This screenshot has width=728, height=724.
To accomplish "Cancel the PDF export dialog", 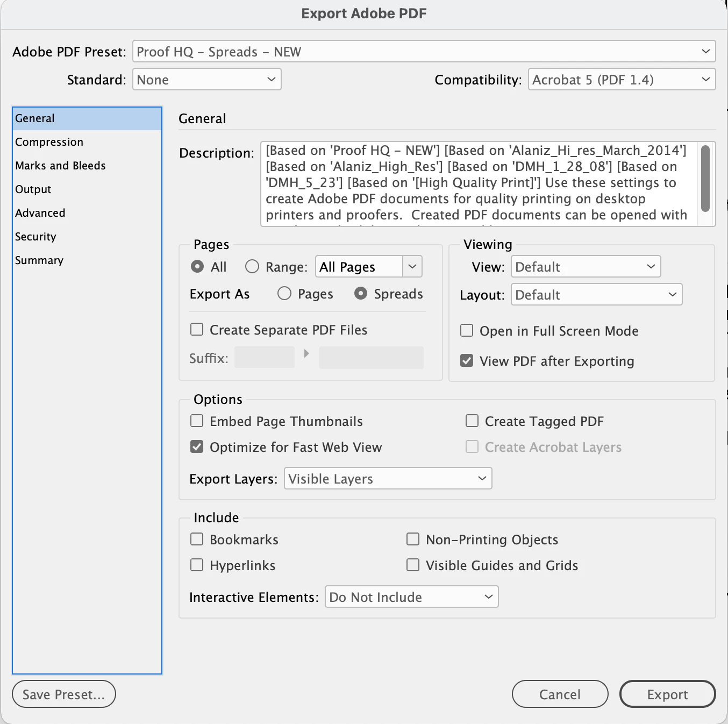I will [560, 694].
